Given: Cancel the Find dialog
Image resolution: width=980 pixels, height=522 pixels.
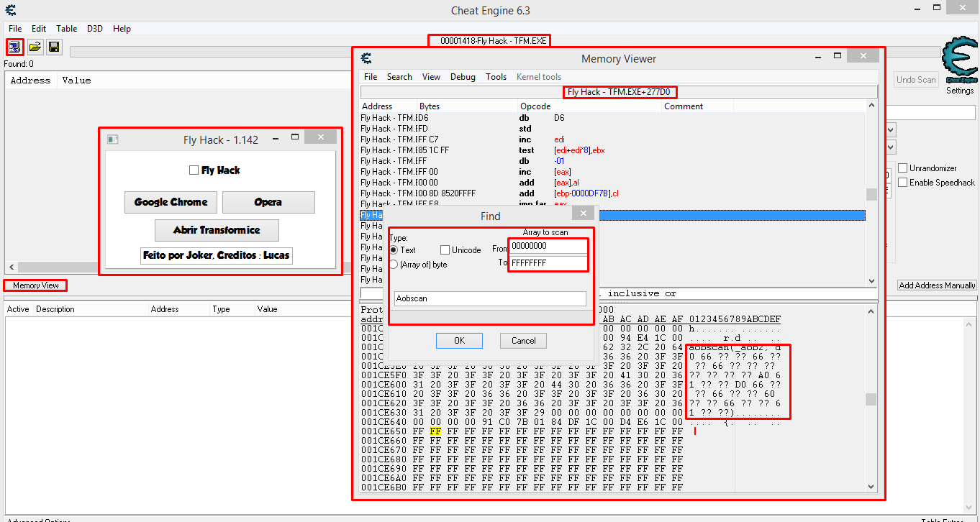Looking at the screenshot, I should point(523,341).
